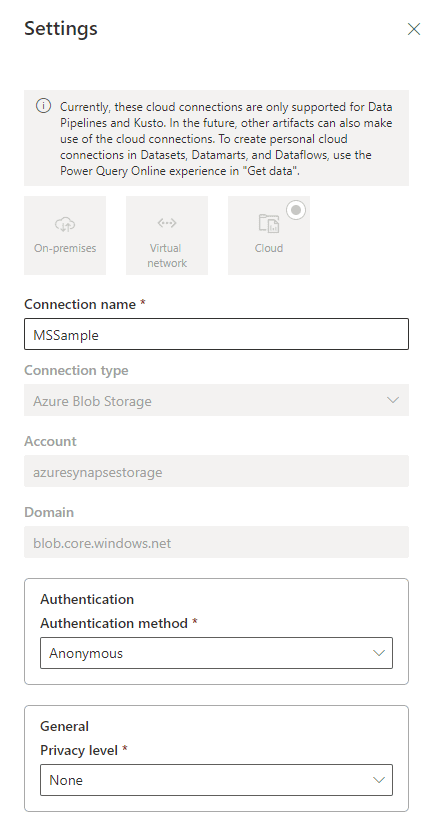Click the Virtual network arrows icon
The height and width of the screenshot is (817, 429).
click(167, 223)
